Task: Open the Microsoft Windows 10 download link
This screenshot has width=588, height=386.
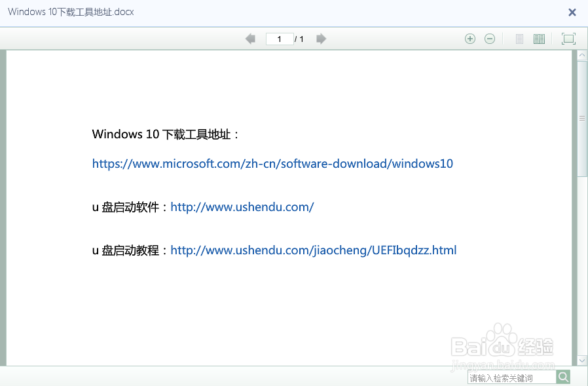Action: [x=273, y=163]
